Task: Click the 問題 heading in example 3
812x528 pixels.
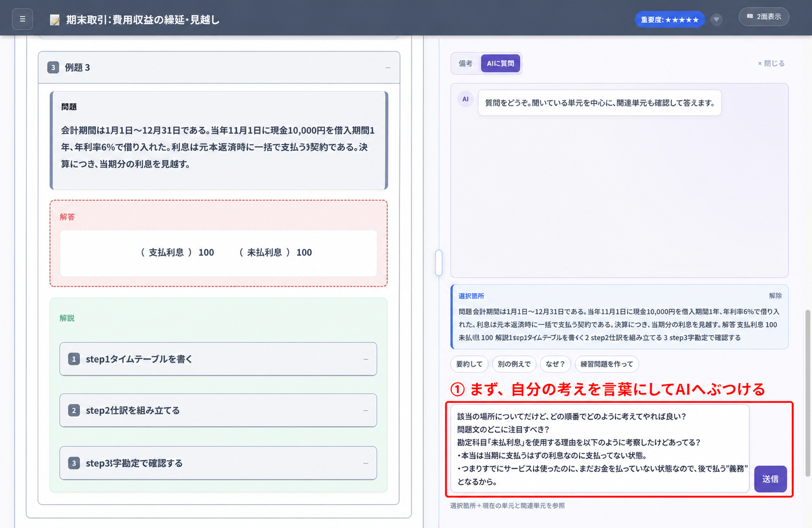Action: [x=69, y=107]
